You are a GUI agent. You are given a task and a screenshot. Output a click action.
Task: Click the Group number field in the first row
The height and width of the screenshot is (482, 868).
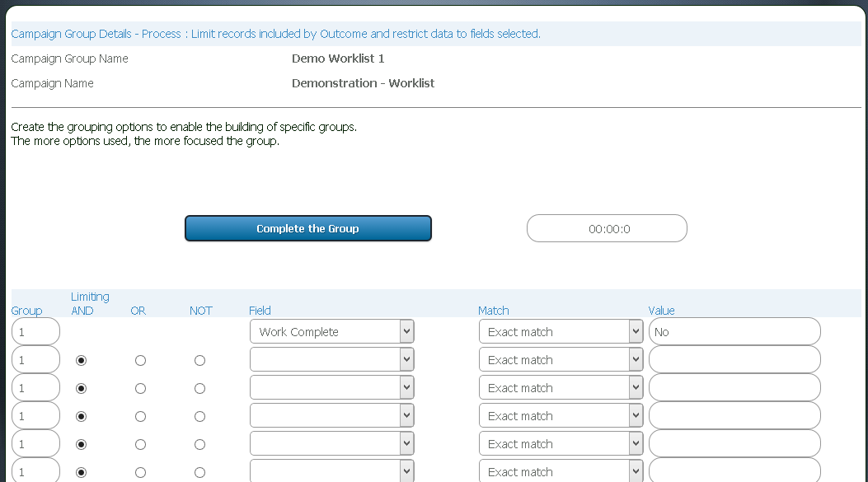click(35, 331)
